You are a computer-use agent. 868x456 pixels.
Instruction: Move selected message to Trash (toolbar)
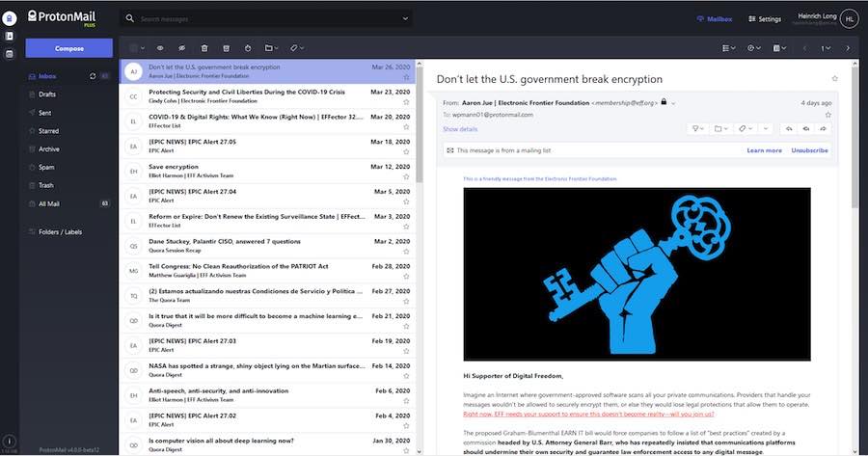tap(204, 48)
